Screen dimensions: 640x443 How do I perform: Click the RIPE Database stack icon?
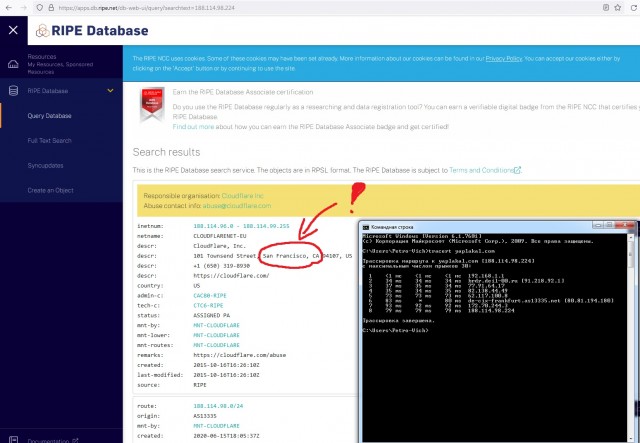click(x=13, y=91)
